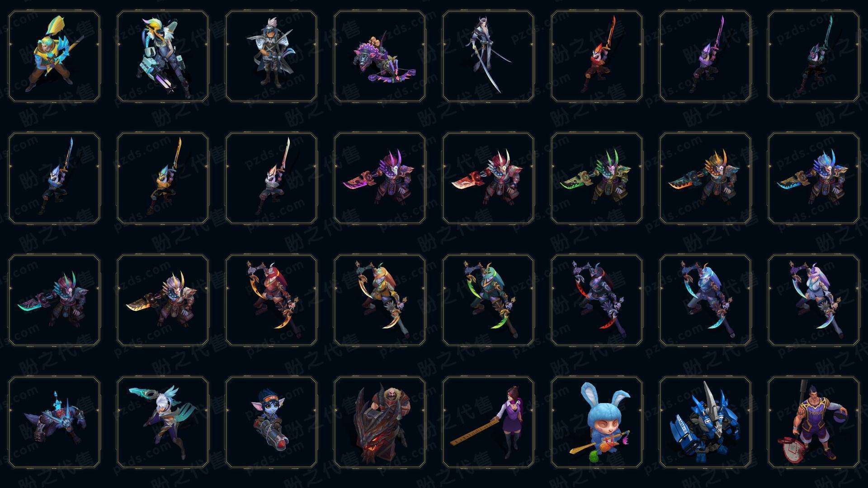
Task: Choose the red flaming sword chroma
Action: coord(596,56)
